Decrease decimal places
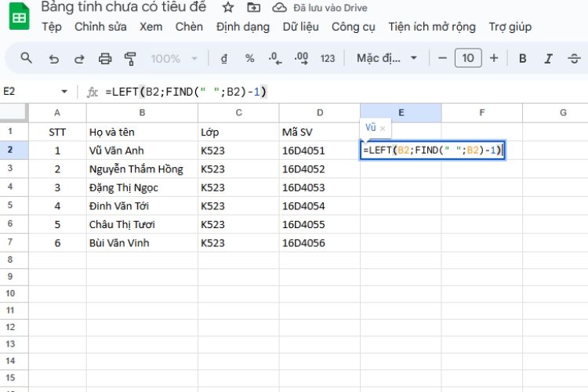The image size is (588, 392). (x=275, y=59)
